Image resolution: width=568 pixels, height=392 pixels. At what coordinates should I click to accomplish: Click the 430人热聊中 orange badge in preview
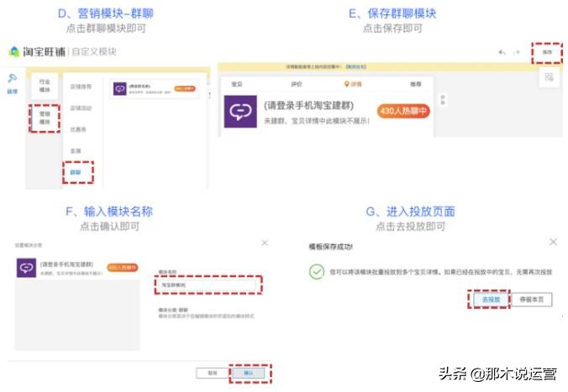[403, 111]
